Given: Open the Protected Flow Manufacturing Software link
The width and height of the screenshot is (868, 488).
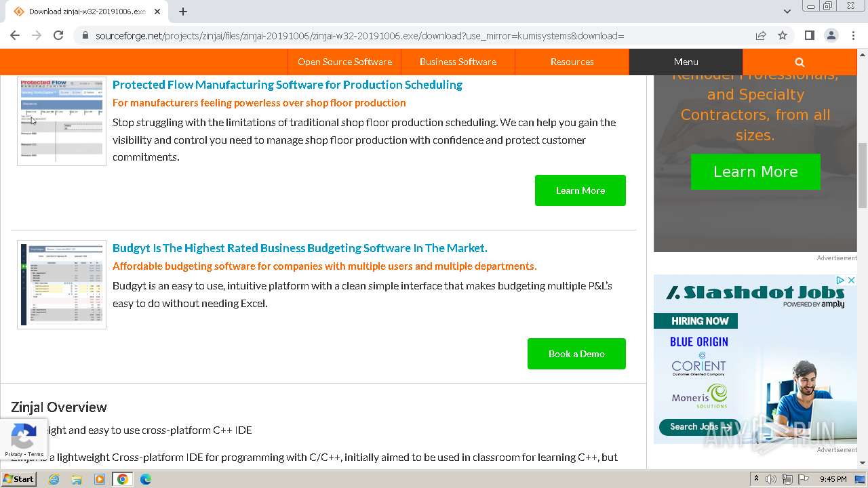Looking at the screenshot, I should click(288, 85).
